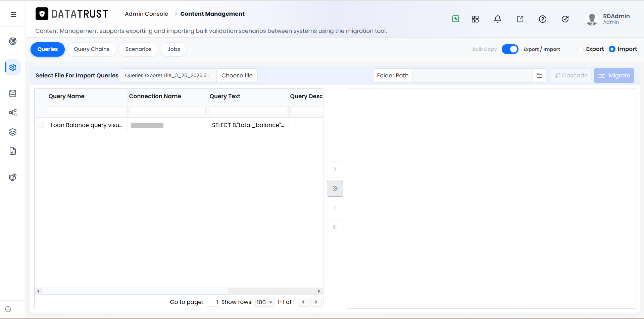Open the notifications bell
Screen dimensions: 644x319
[498, 19]
